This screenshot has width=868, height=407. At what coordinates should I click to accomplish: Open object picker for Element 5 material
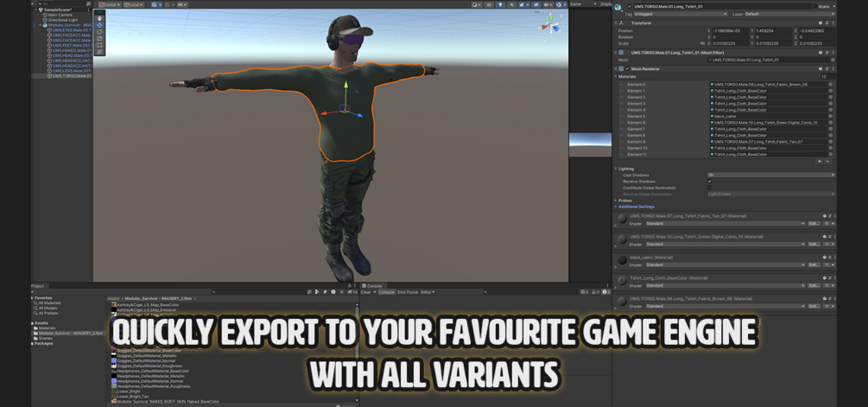click(831, 117)
